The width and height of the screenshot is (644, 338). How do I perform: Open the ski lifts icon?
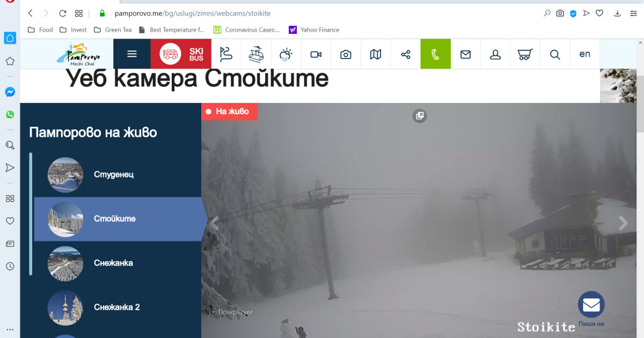point(256,54)
